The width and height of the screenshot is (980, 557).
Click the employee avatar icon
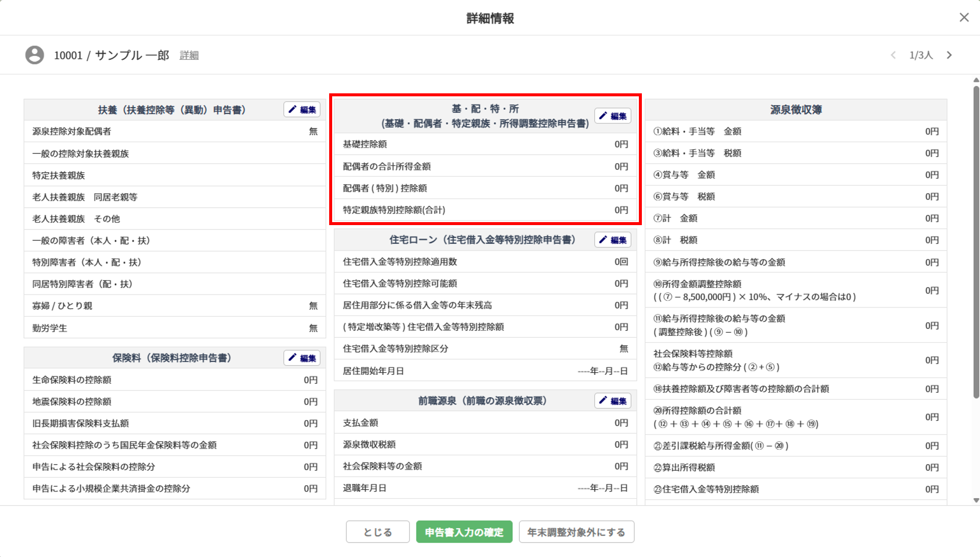click(x=34, y=55)
